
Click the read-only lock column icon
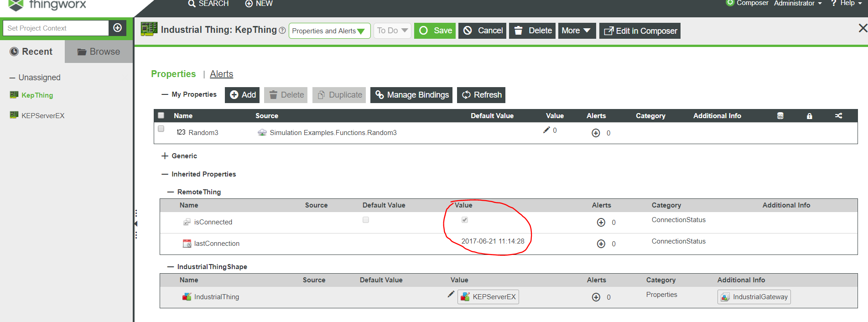click(810, 116)
